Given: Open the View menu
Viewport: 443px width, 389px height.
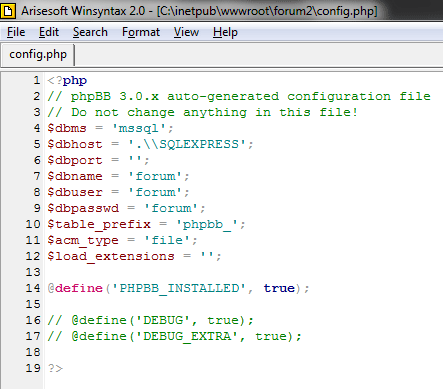Looking at the screenshot, I should click(x=186, y=32).
